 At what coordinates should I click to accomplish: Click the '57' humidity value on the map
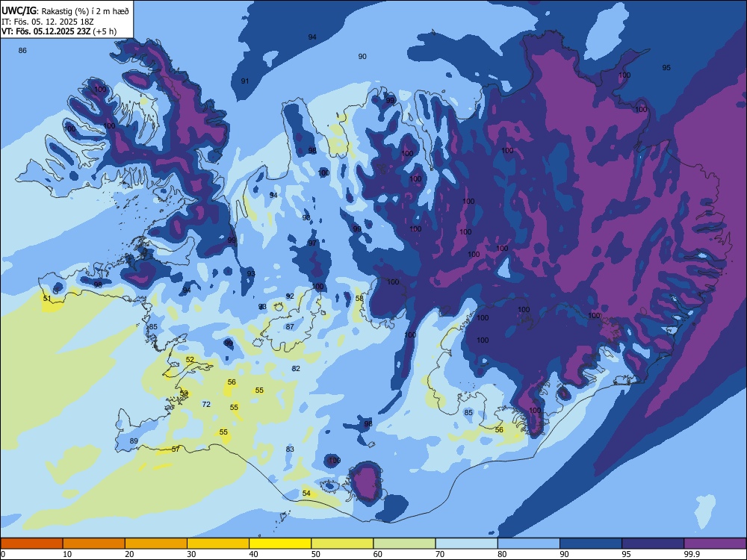pos(176,449)
